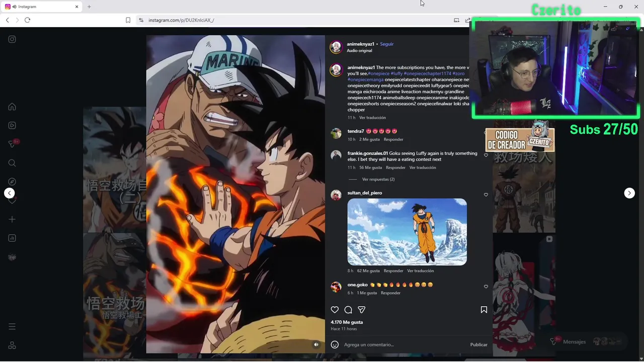Open tendra7 avatar
The width and height of the screenshot is (644, 362).
[336, 133]
